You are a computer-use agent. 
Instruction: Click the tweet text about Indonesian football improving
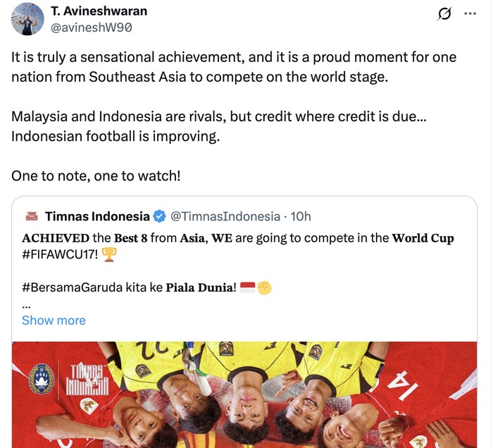116,137
